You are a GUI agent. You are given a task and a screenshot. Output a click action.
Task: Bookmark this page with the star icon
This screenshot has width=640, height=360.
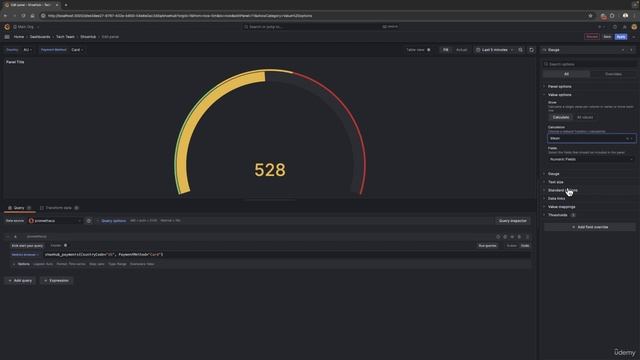coord(590,16)
